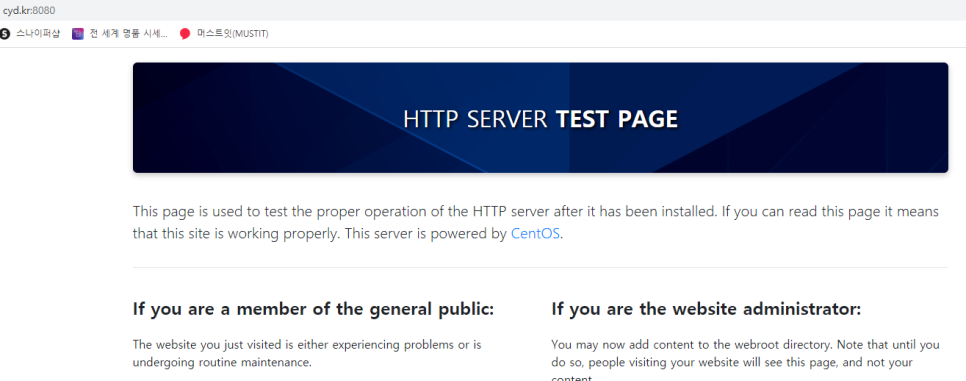966x381 pixels.
Task: Click the intro paragraph about proper operation
Action: pyautogui.click(x=536, y=223)
